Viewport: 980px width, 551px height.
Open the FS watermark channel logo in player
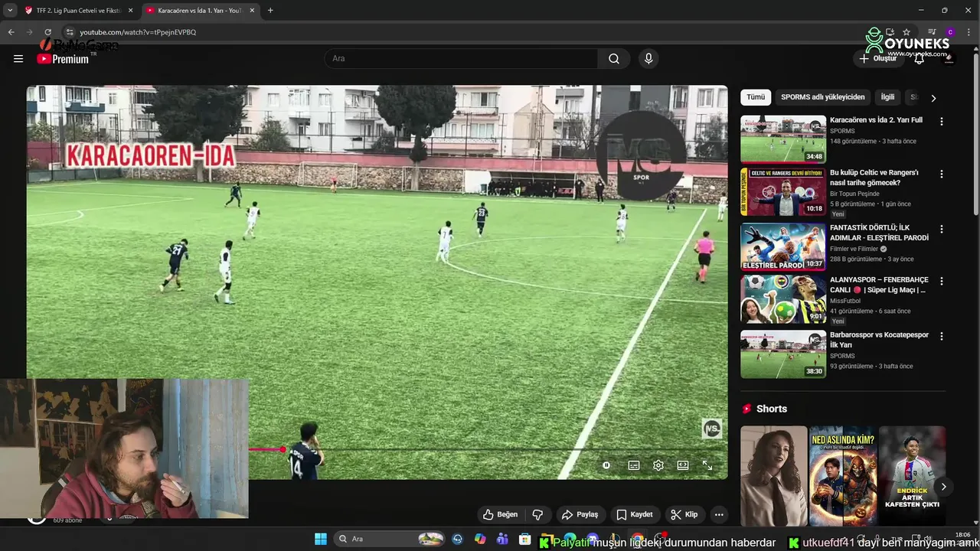[x=712, y=429]
